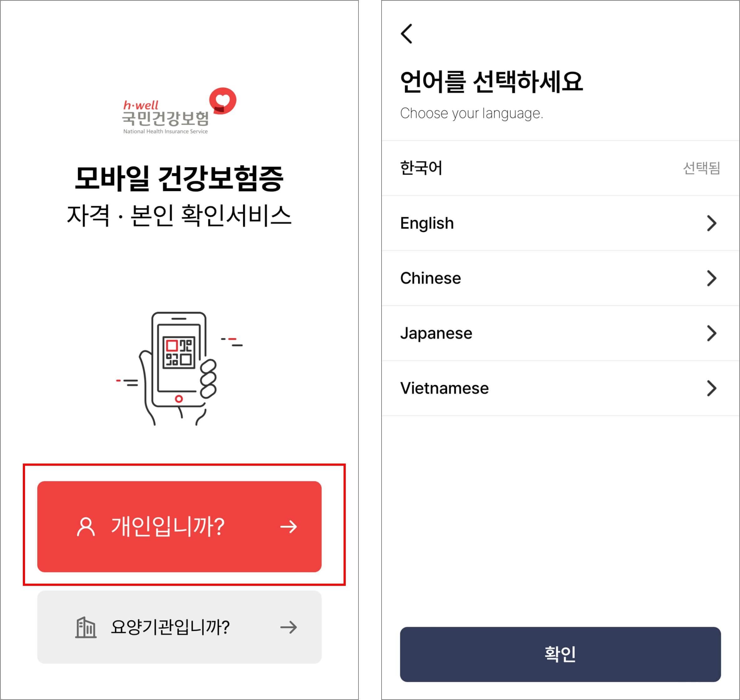Tap the arrow on 요양기관입니까? button
Image resolution: width=740 pixels, height=700 pixels.
[x=288, y=627]
